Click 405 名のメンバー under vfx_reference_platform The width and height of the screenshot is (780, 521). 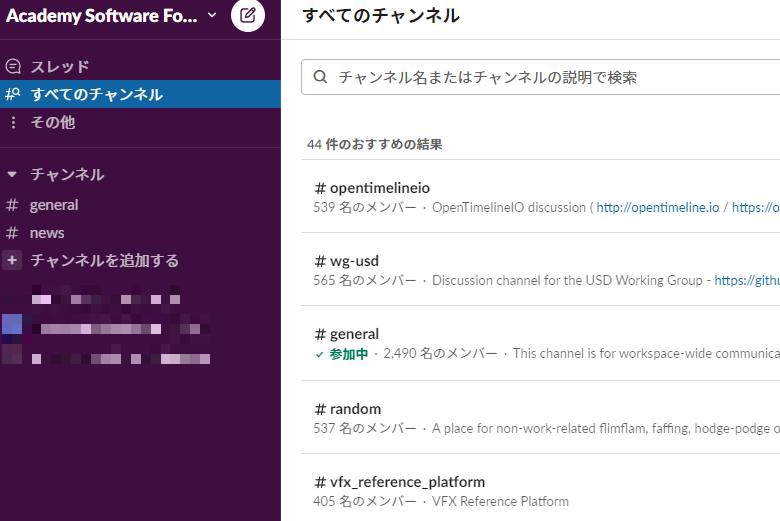[365, 501]
